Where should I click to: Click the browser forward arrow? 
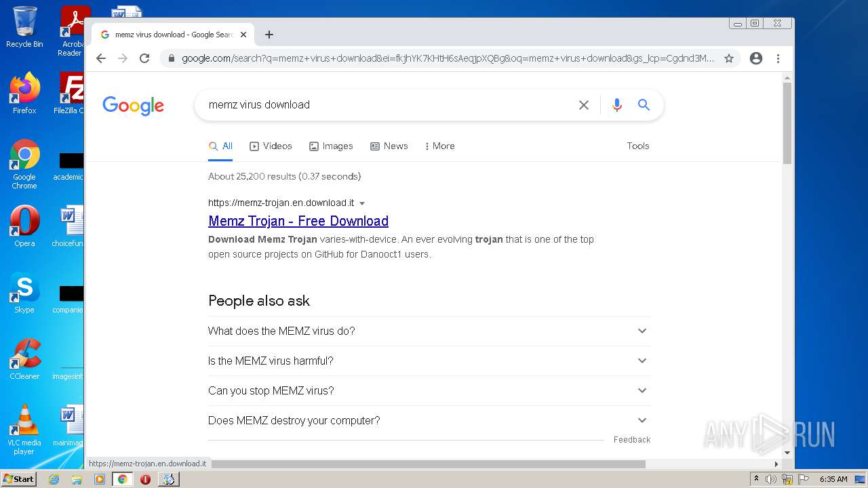click(123, 58)
